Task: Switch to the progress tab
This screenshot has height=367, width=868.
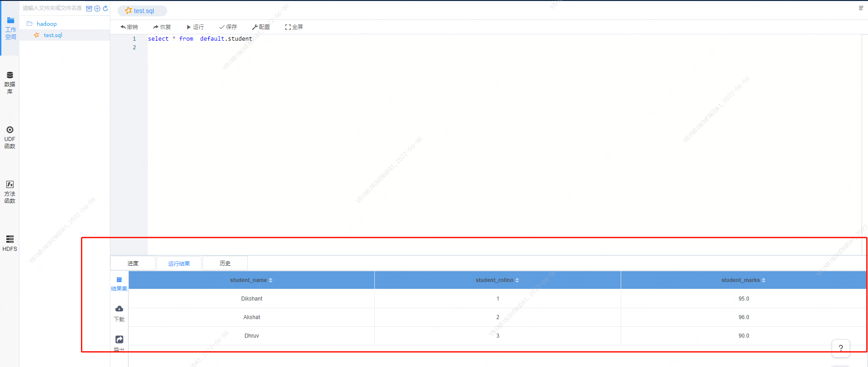Action: click(133, 263)
